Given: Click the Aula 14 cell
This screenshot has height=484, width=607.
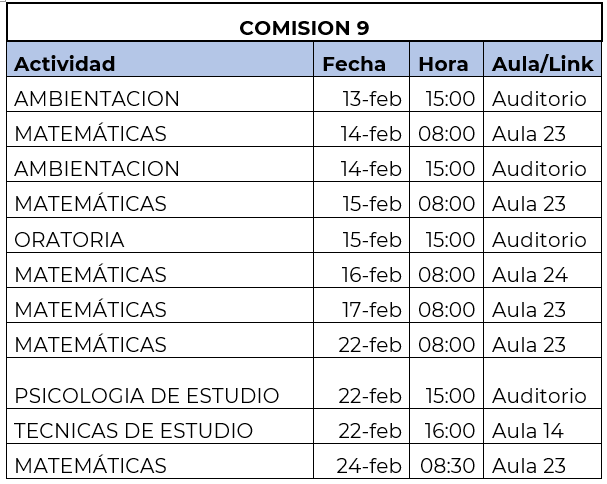Looking at the screenshot, I should click(528, 431).
